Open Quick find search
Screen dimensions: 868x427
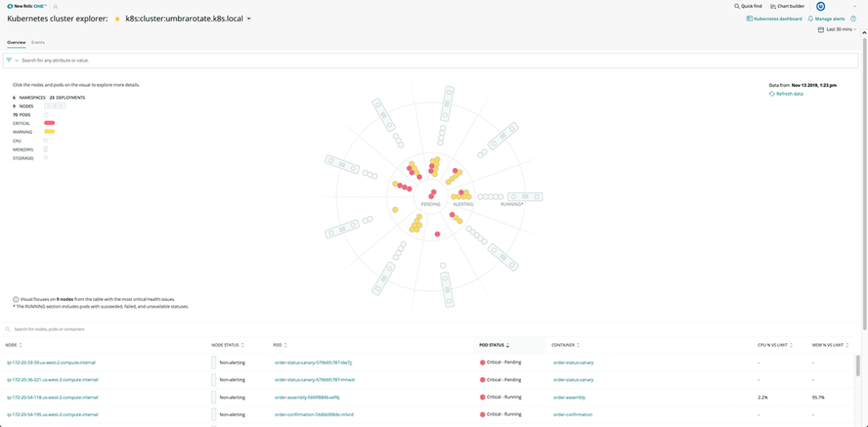coord(747,6)
